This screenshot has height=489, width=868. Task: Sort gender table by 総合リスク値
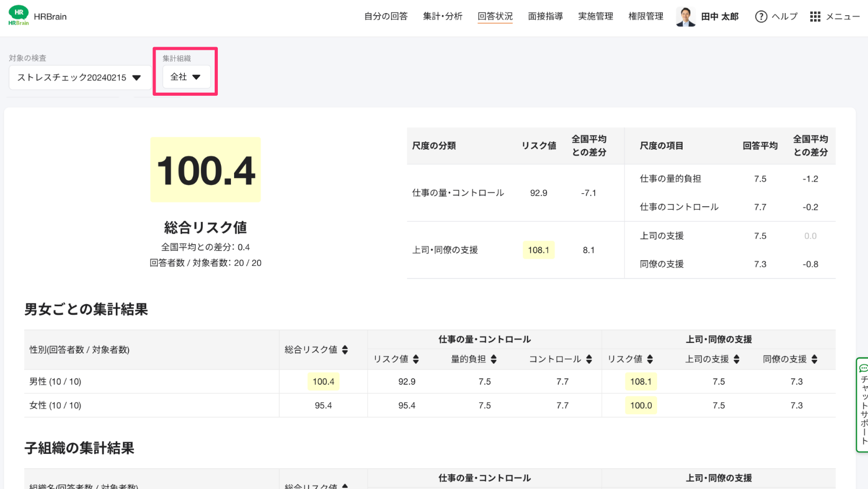coord(345,350)
